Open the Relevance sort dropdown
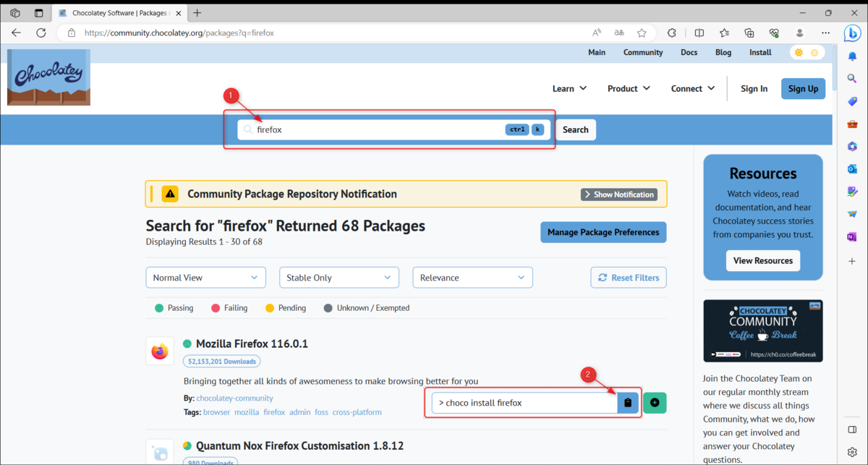The image size is (868, 465). click(472, 278)
